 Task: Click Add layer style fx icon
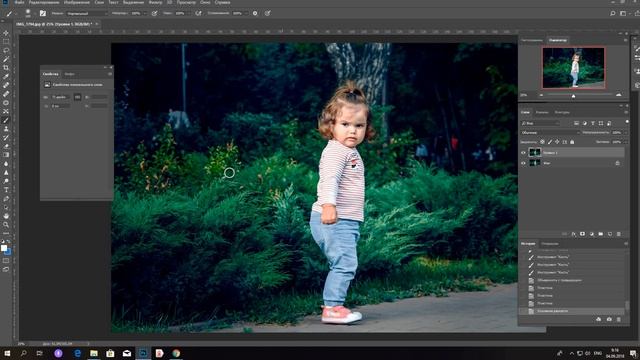click(573, 234)
